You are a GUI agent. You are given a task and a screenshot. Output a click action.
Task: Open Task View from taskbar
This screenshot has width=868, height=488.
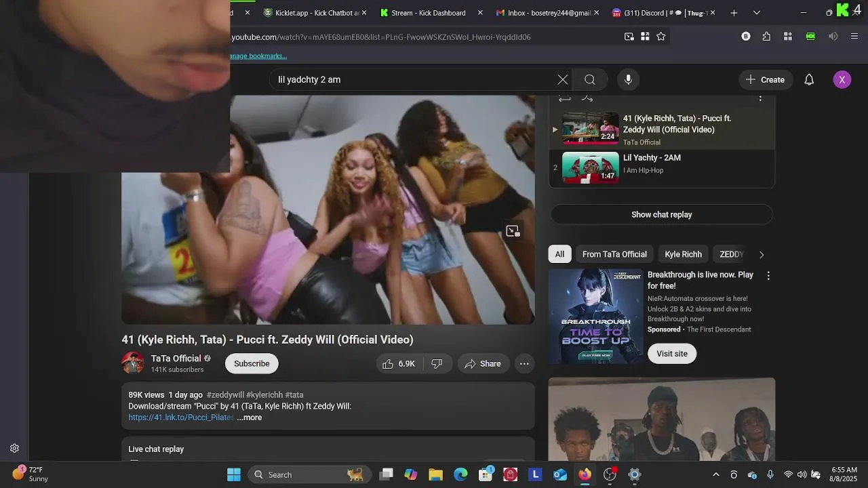386,474
